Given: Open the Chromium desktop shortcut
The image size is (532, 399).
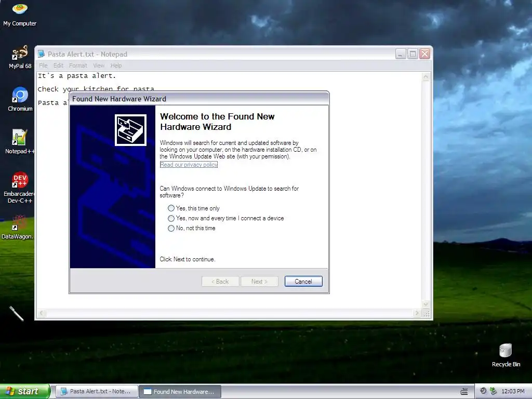Looking at the screenshot, I should point(20,99).
